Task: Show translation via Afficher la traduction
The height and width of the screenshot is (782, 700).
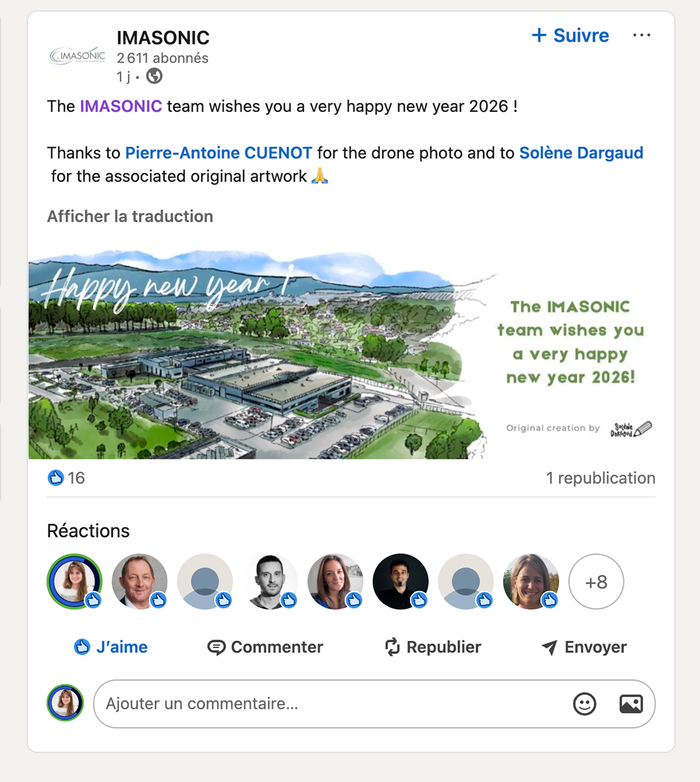Action: [x=130, y=217]
